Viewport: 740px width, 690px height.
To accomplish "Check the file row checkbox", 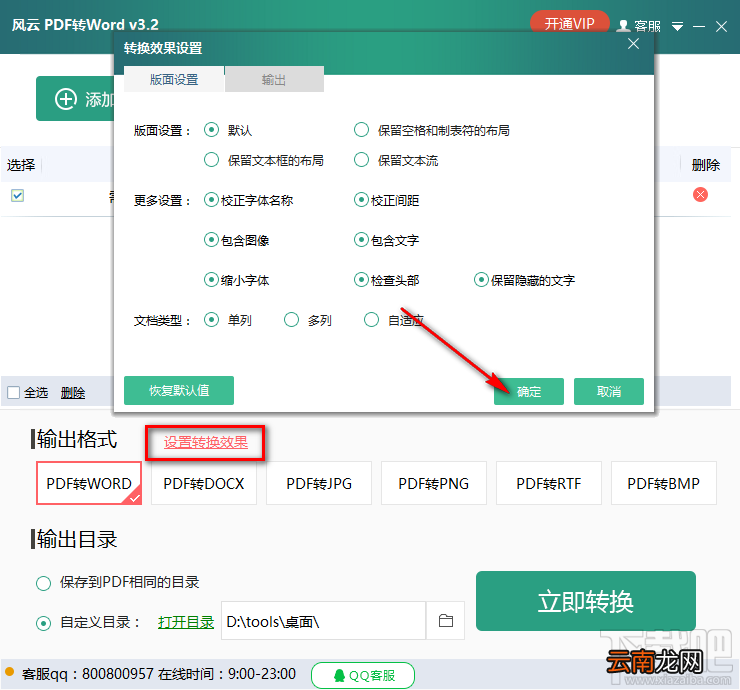I will click(17, 195).
